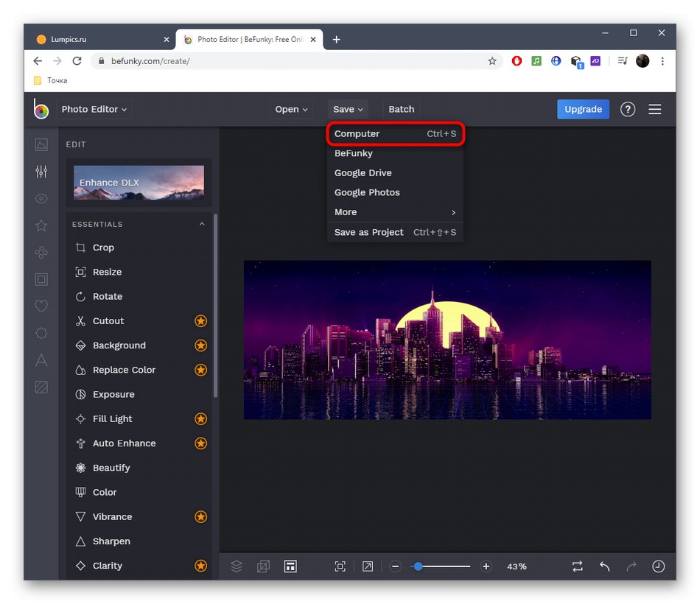Open the Text tool in sidebar
700x604 pixels.
click(41, 360)
